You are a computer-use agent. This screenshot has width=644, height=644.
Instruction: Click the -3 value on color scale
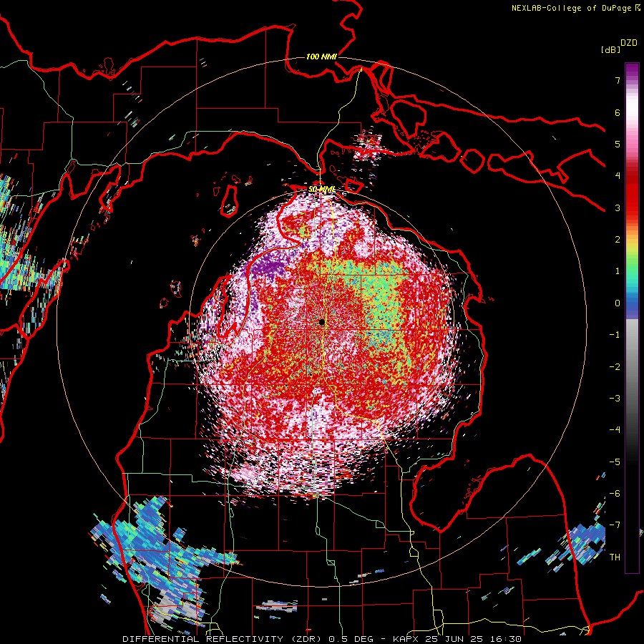(x=615, y=398)
